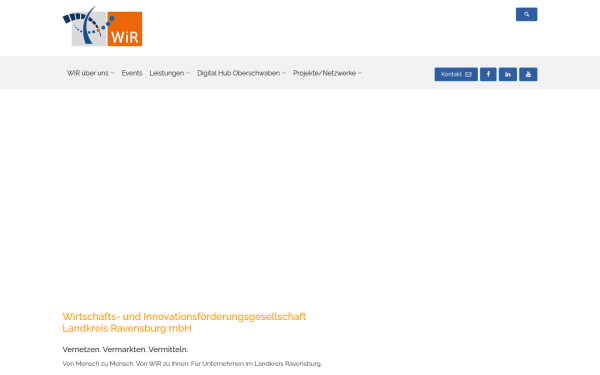600x375 pixels.
Task: Visit the Facebook page via its icon
Action: coord(488,74)
